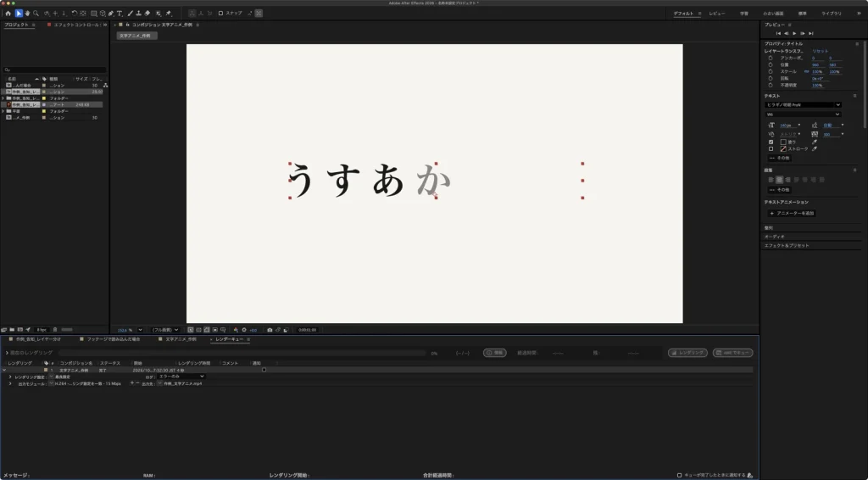
Task: Select the Pen tool
Action: coord(111,14)
